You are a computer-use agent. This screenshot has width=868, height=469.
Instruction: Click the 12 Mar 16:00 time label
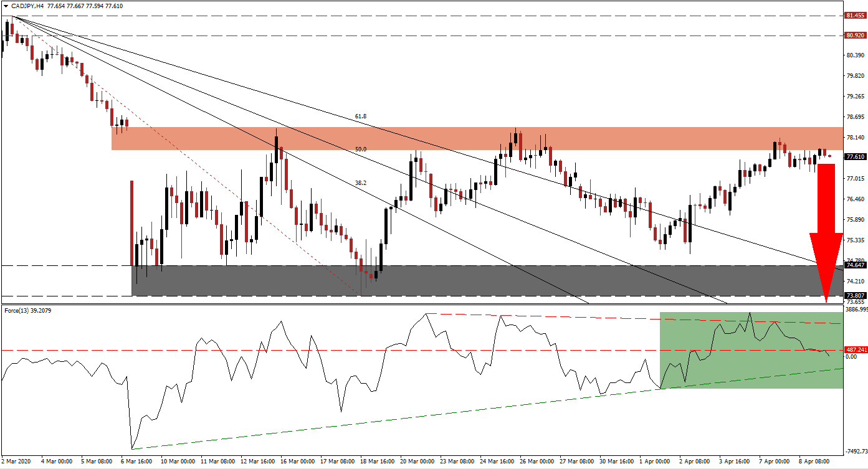click(x=258, y=462)
